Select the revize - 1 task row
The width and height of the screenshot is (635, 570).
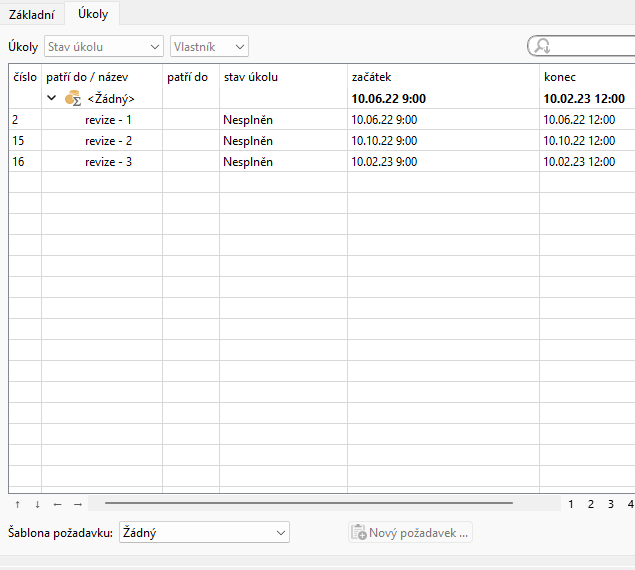coord(108,119)
